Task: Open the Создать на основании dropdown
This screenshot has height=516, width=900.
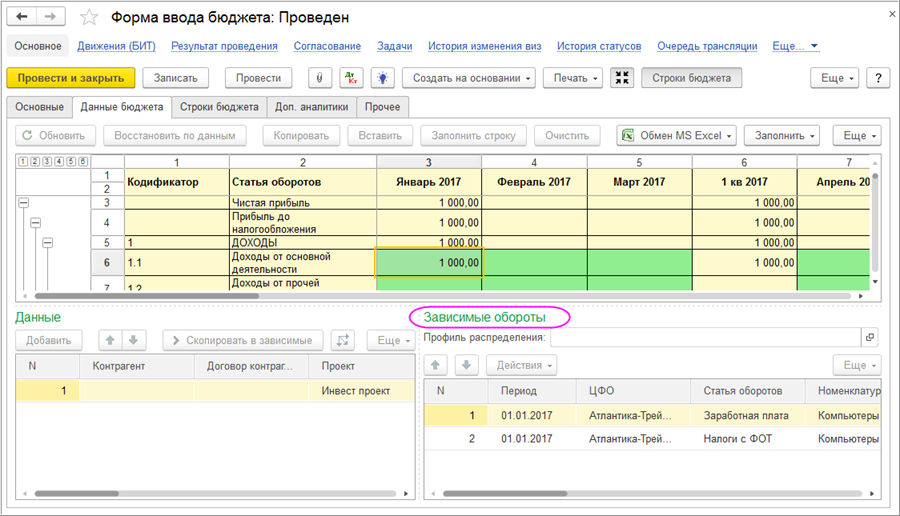Action: tap(469, 78)
